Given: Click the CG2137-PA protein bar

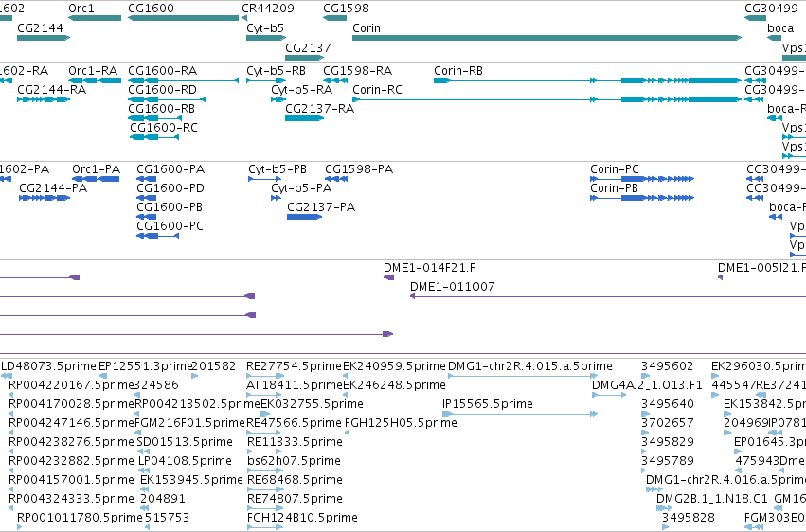Looking at the screenshot, I should click(304, 217).
